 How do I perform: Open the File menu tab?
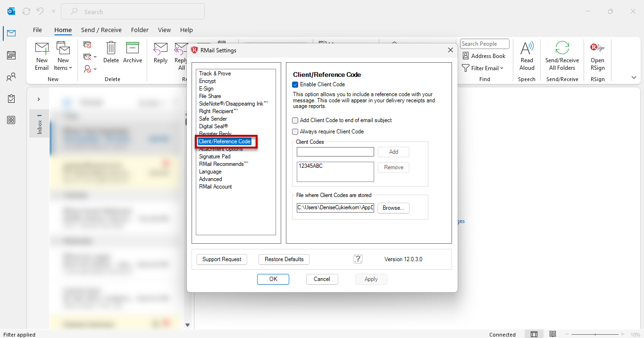[x=37, y=30]
